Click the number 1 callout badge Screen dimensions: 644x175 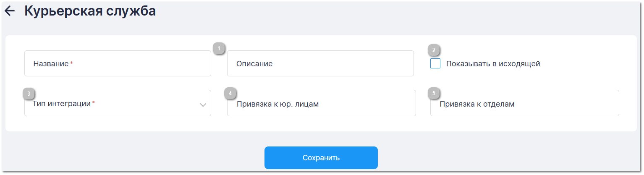(218, 48)
